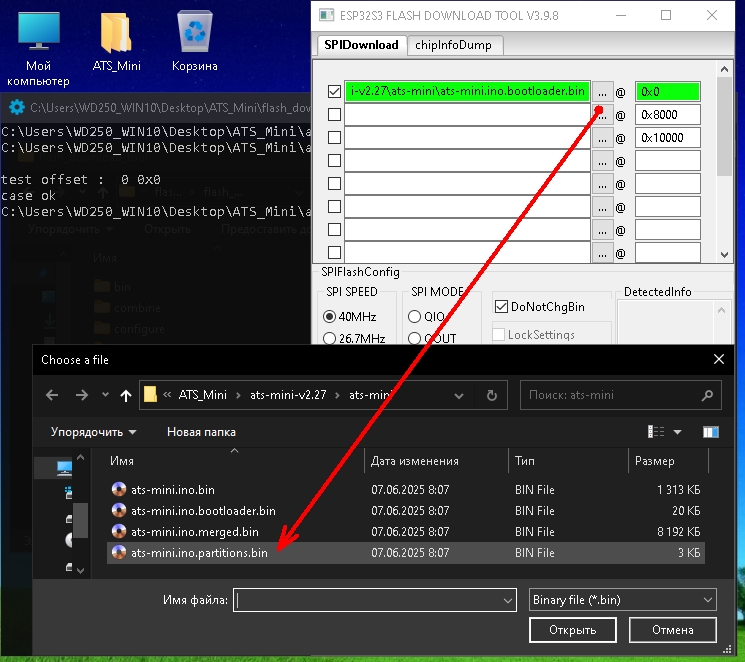The image size is (745, 662).
Task: Uncheck the bootloader.bin row checkbox
Action: coord(334,91)
